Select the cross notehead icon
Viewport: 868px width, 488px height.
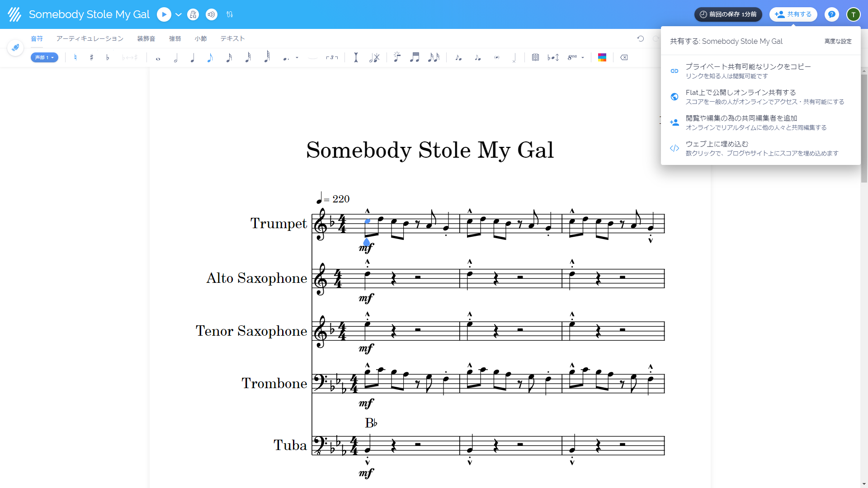tap(514, 57)
